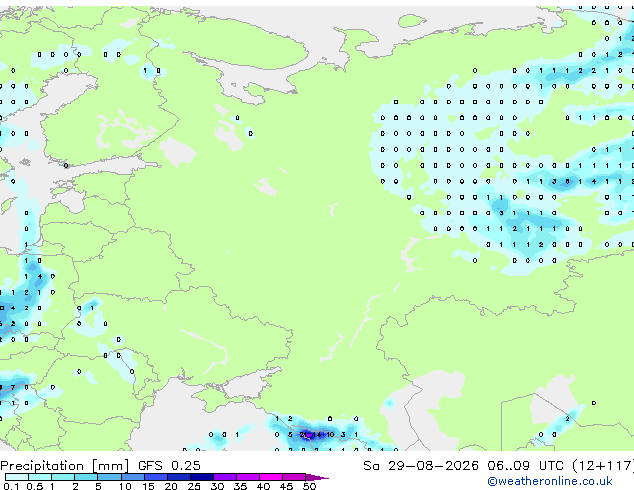The height and width of the screenshot is (490, 634).
Task: Pick the 25 to 30 mm dark blue swatch
Action: click(202, 477)
